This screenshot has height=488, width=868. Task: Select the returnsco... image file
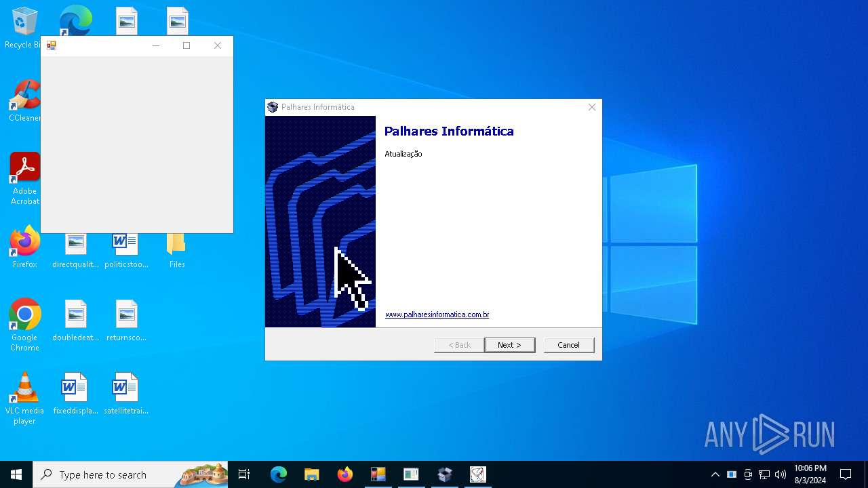tap(126, 321)
